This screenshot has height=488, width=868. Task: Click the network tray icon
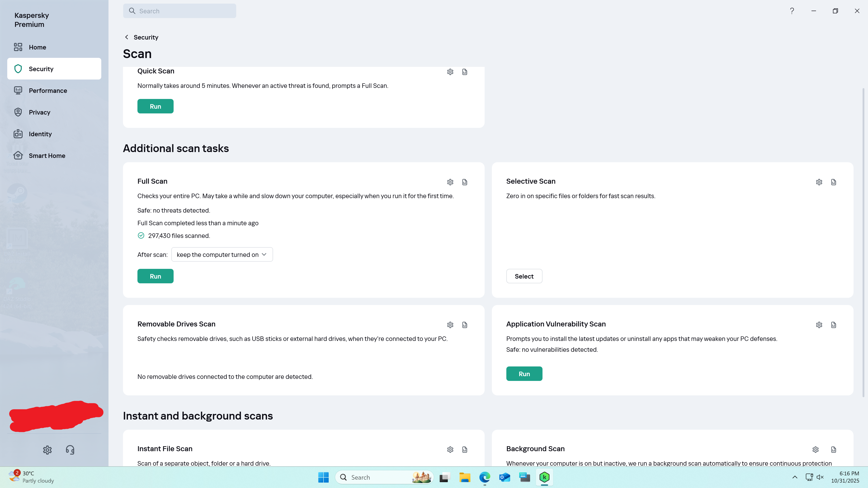pos(809,477)
